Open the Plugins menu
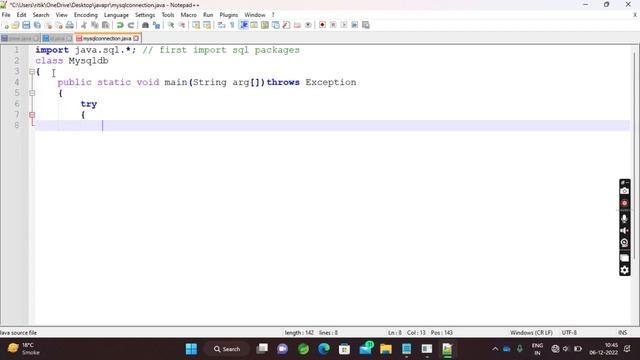Image resolution: width=640 pixels, height=360 pixels. 229,15
